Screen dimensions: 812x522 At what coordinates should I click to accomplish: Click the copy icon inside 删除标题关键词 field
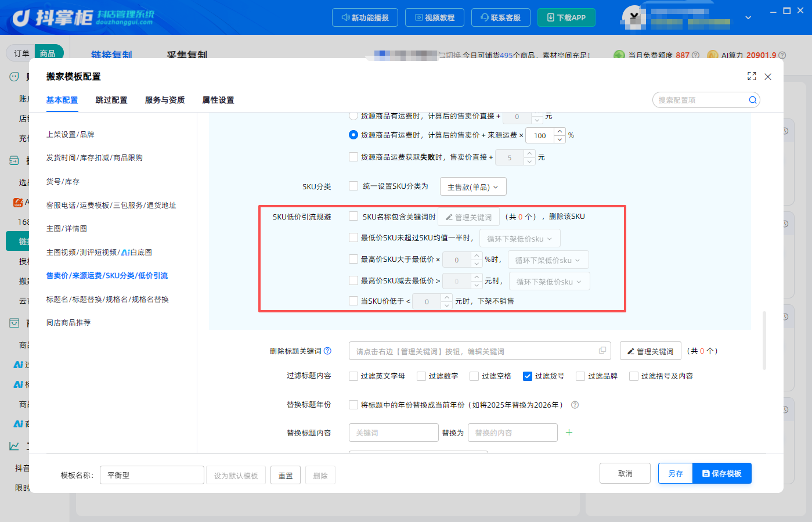click(x=602, y=350)
